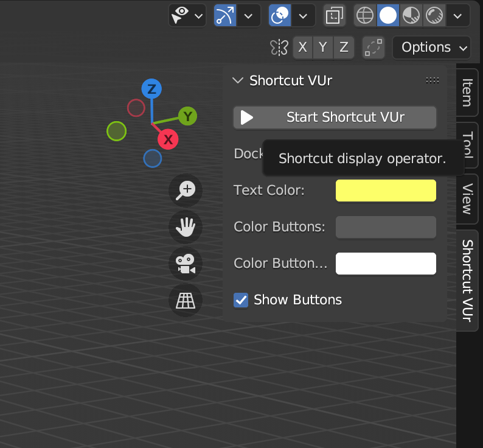Start Shortcut VUr

335,117
